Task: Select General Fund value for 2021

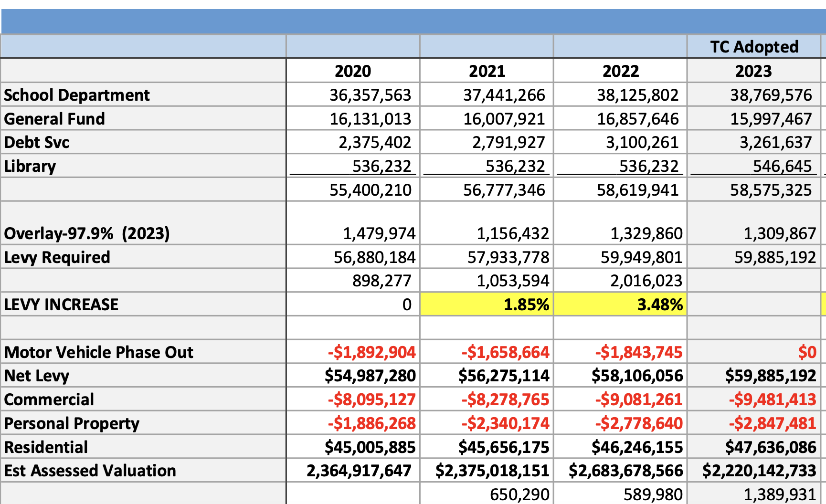Action: point(504,119)
